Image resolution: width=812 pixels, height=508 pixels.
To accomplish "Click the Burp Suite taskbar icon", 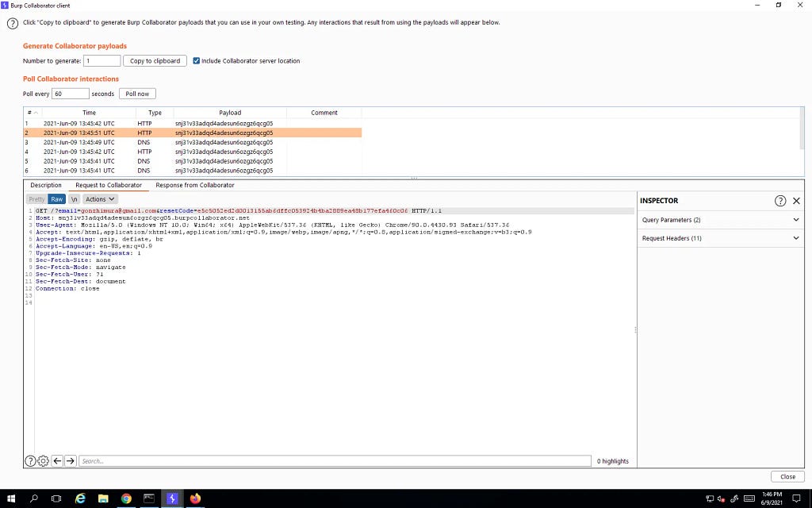I will pyautogui.click(x=172, y=498).
